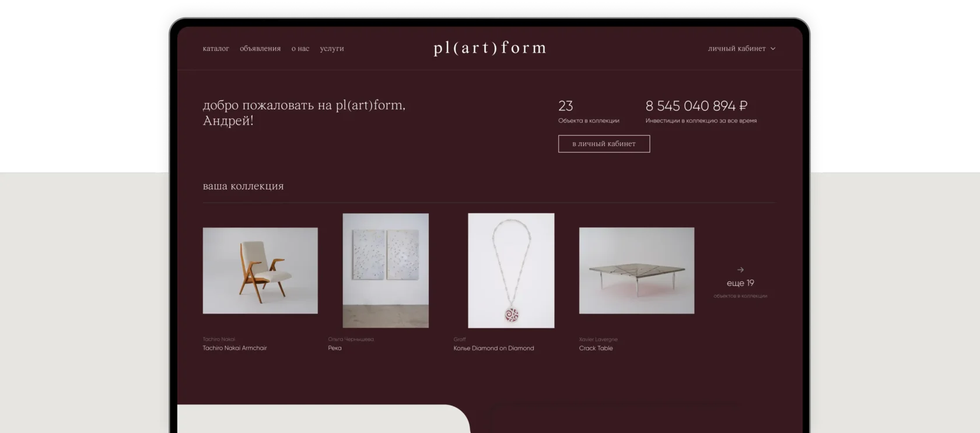
Task: Open the о нас link
Action: coord(300,48)
